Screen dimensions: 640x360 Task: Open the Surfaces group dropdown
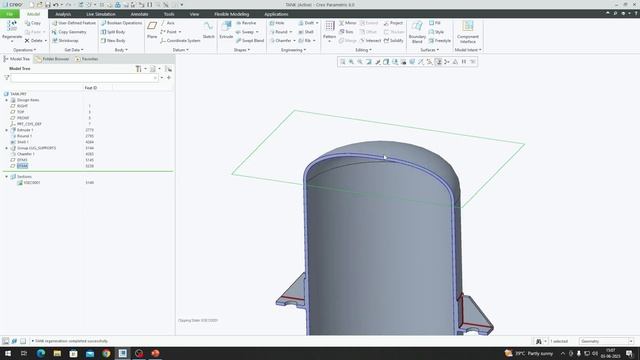pyautogui.click(x=429, y=50)
